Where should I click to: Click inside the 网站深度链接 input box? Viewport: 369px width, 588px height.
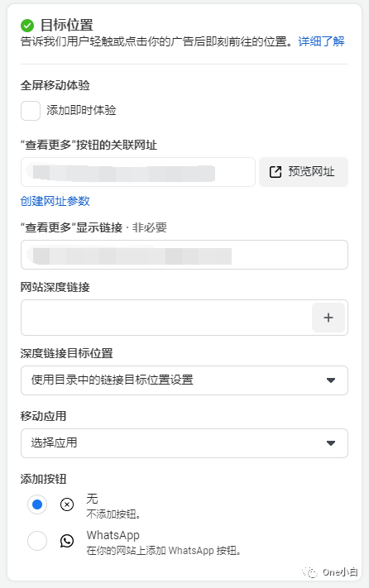(166, 318)
